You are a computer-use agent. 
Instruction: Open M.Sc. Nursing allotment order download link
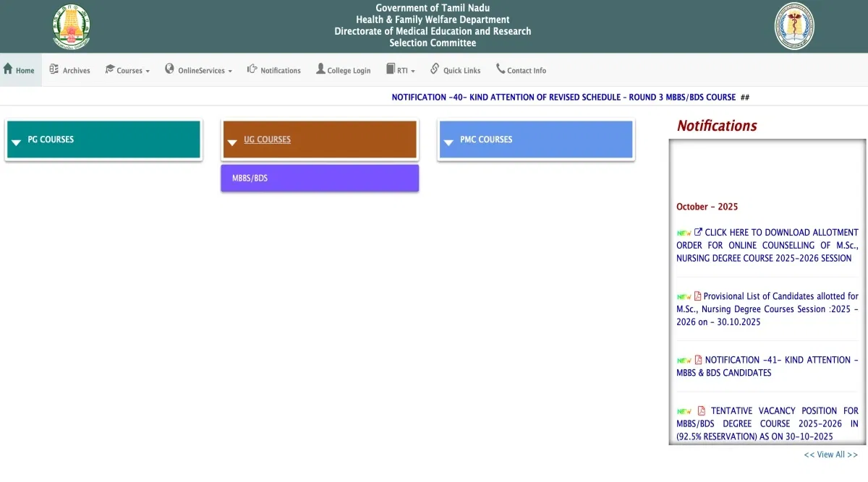tap(767, 245)
